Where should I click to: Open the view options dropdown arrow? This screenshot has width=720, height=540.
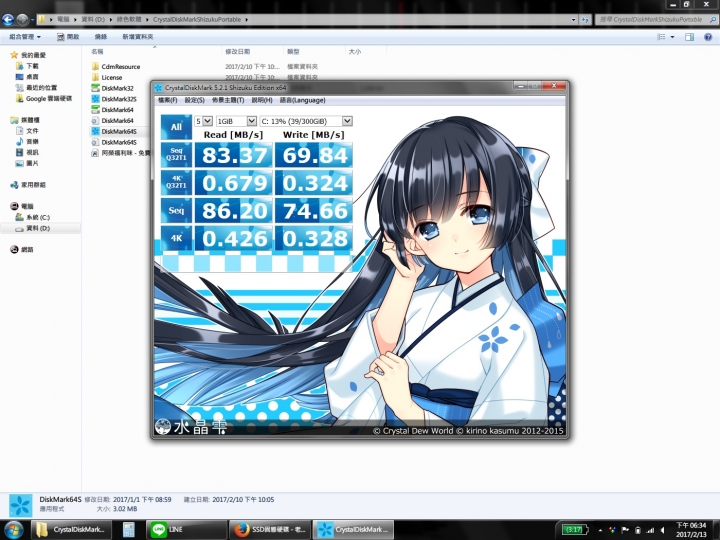click(673, 37)
